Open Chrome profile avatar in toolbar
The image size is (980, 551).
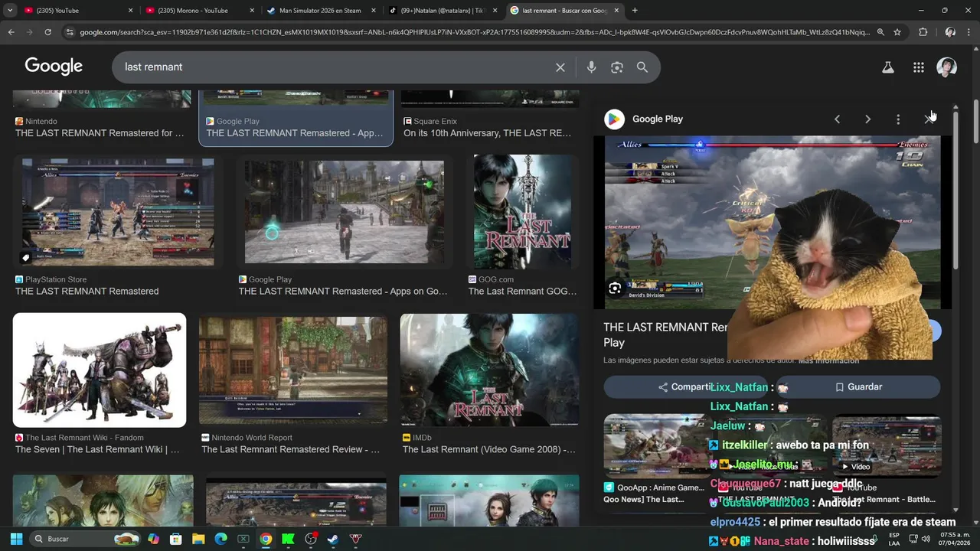pyautogui.click(x=950, y=32)
